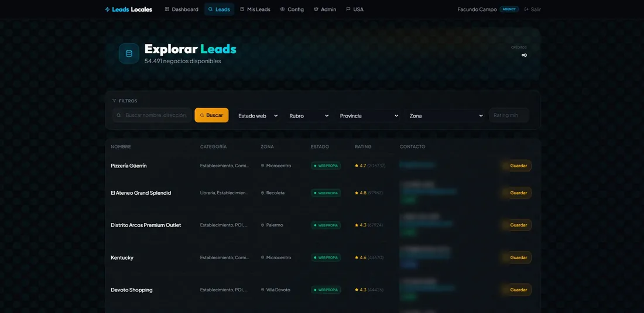Open the Config nav item
The height and width of the screenshot is (313, 644).
(x=292, y=9)
